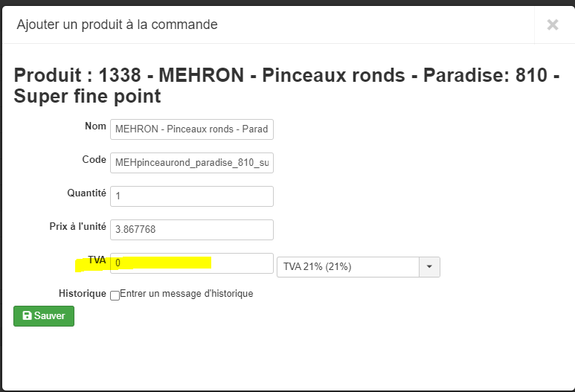Enable the Historique message checkbox
This screenshot has width=575, height=392.
click(x=115, y=295)
